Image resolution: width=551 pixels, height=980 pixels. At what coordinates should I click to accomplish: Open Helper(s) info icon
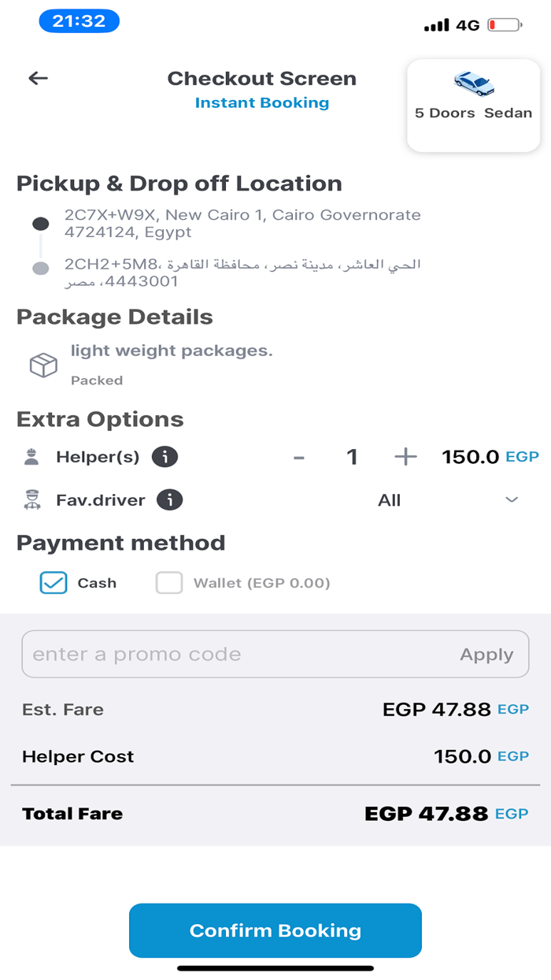(165, 457)
